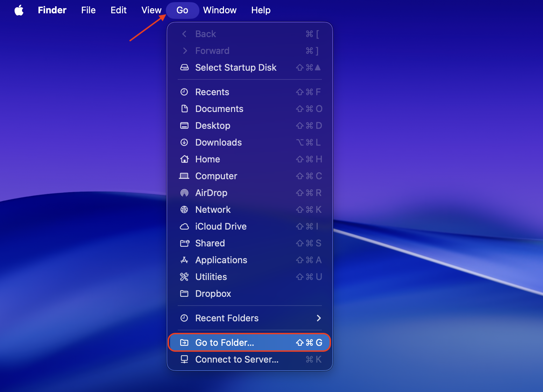Open the Recent Folders submenu

(x=250, y=318)
